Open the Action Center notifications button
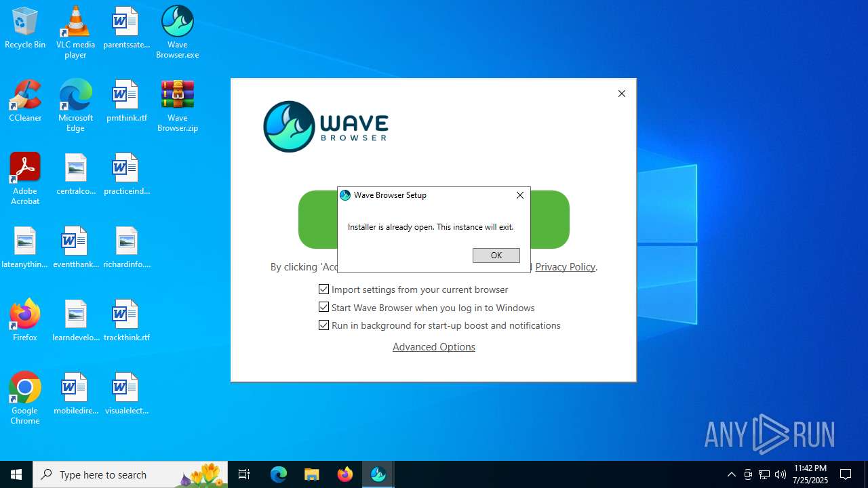 846,474
